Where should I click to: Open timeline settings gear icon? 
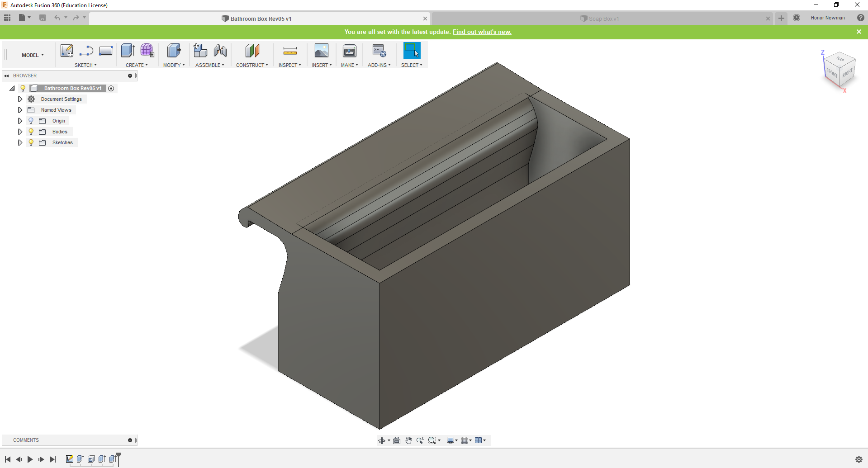859,459
